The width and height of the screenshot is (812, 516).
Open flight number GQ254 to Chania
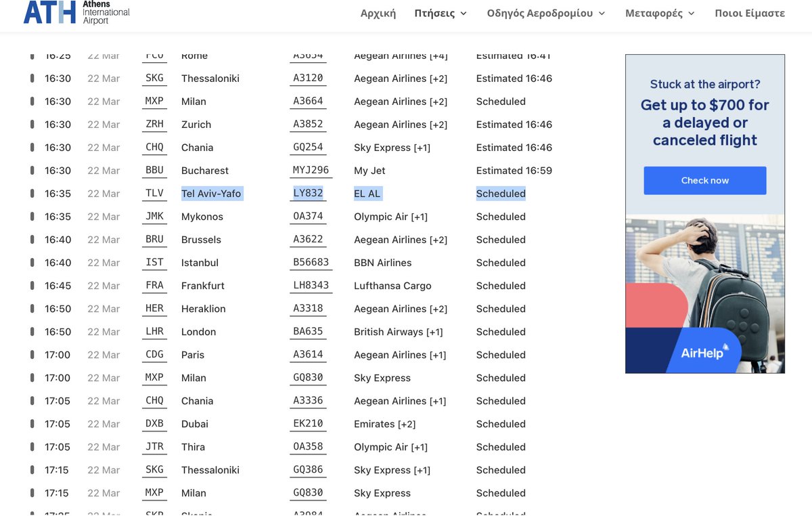[308, 148]
